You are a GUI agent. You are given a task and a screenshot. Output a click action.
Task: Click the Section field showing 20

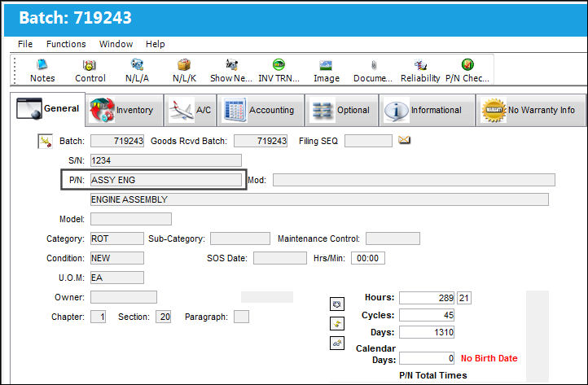(x=164, y=317)
